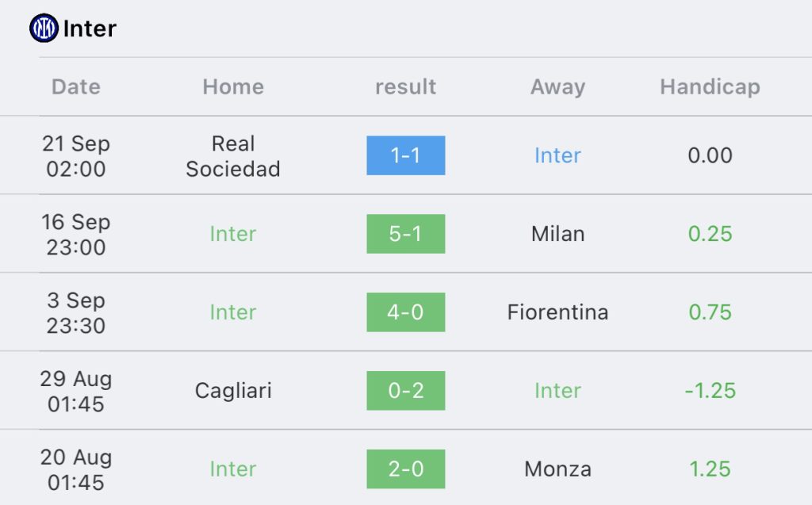Open the 1-1 result badge
The image size is (812, 505).
(405, 155)
